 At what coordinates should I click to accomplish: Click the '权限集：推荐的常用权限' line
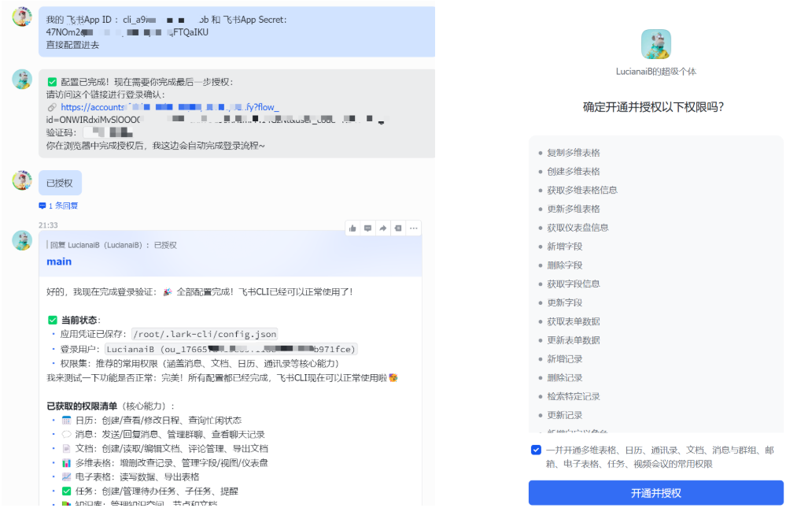point(199,364)
